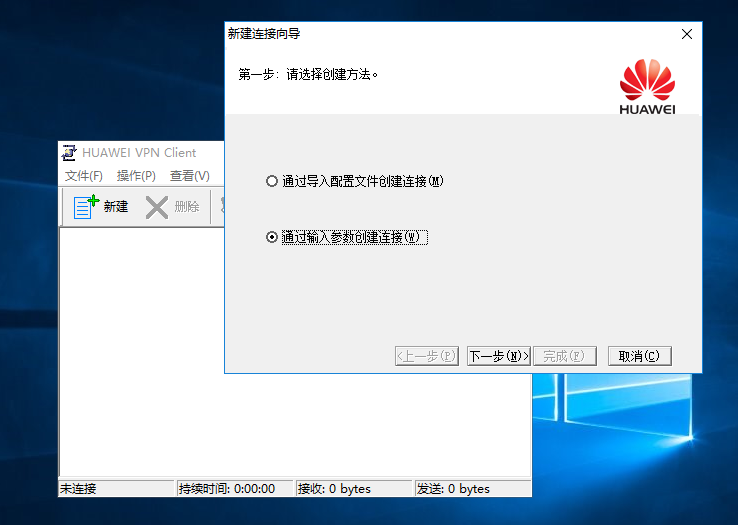This screenshot has height=525, width=738.
Task: Click the 删除 delete X toolbar icon
Action: coord(157,207)
